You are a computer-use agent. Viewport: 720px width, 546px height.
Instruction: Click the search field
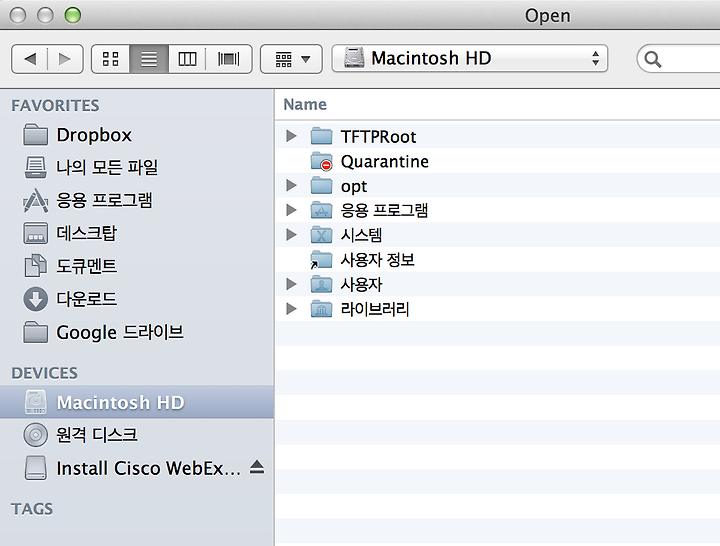click(x=679, y=59)
